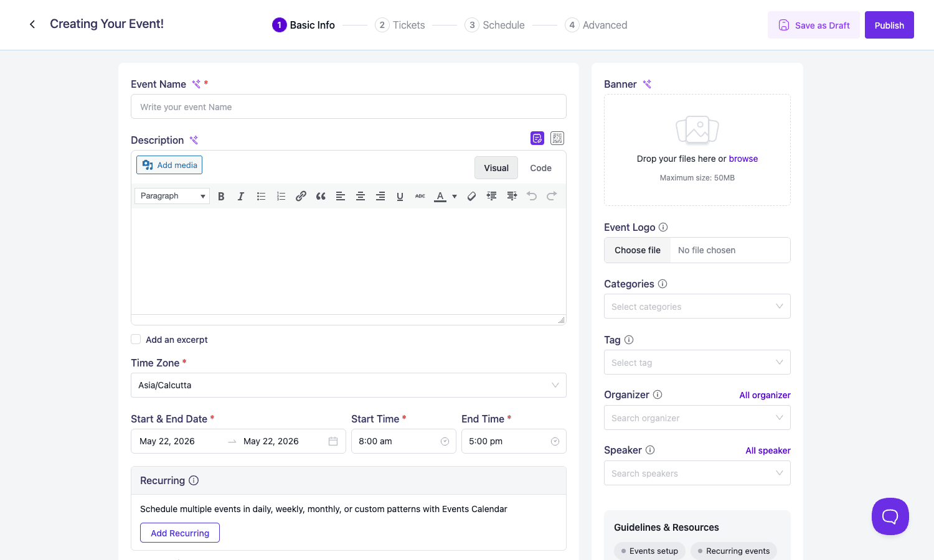This screenshot has height=560, width=934.
Task: Click the AI magic wand beside Banner
Action: 647,84
